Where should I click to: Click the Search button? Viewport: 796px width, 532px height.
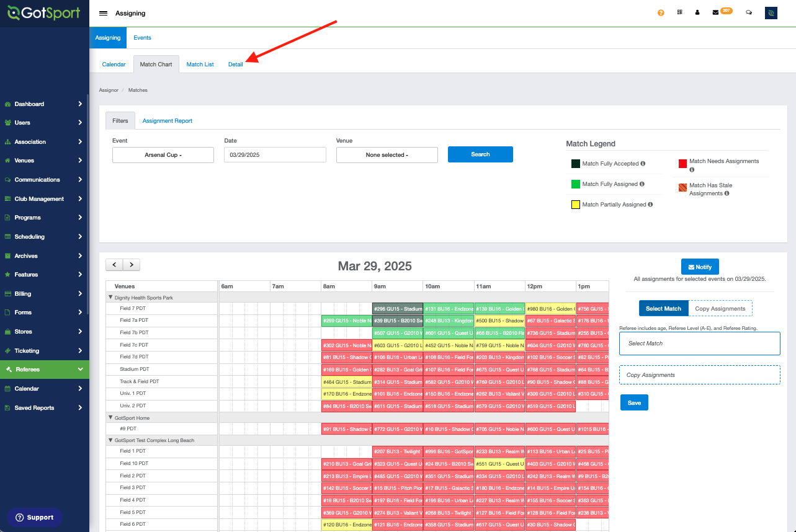[x=480, y=154]
